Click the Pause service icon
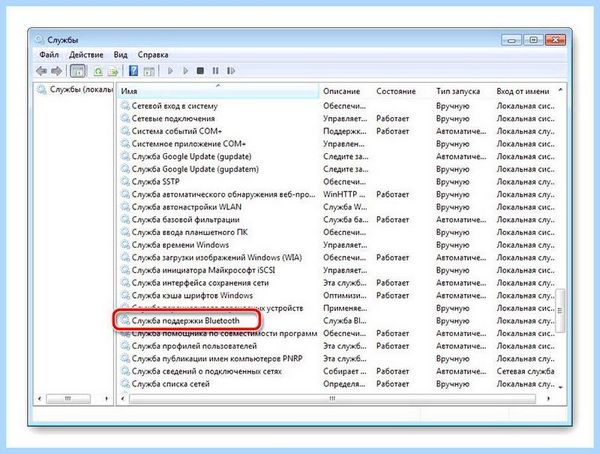The width and height of the screenshot is (600, 454). (215, 71)
